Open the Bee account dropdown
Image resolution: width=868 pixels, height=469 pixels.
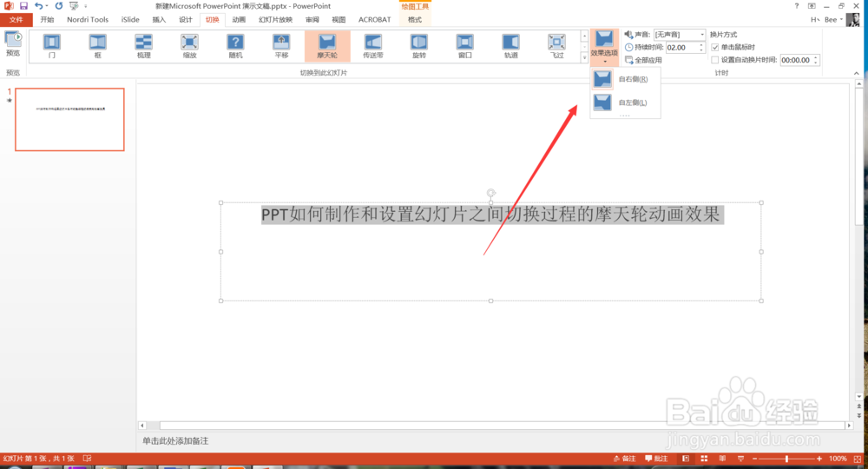[833, 19]
